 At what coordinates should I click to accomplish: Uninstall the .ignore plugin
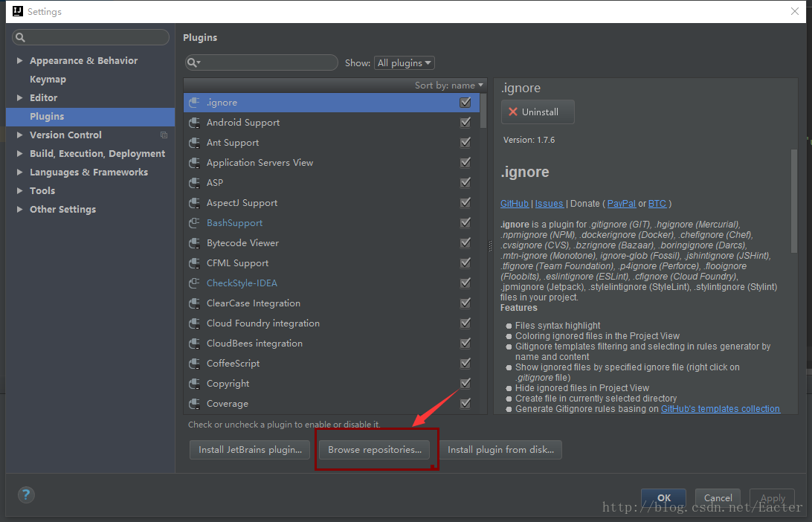coord(538,112)
